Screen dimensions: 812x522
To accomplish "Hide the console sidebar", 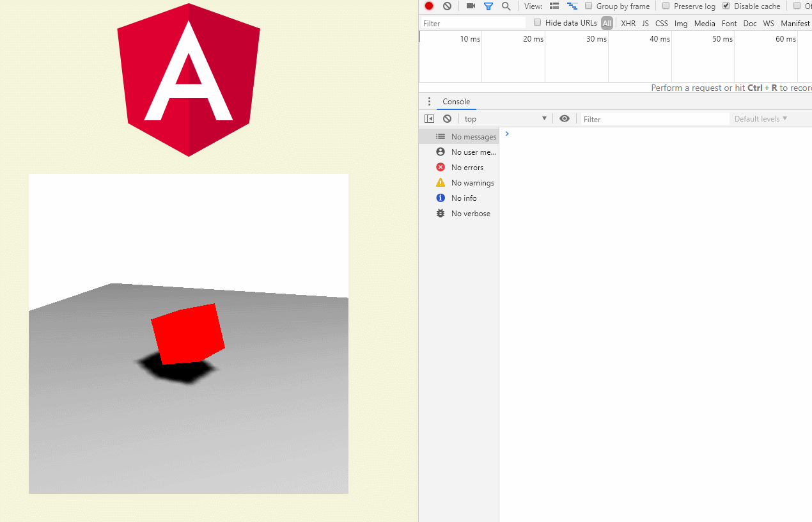I will (429, 118).
